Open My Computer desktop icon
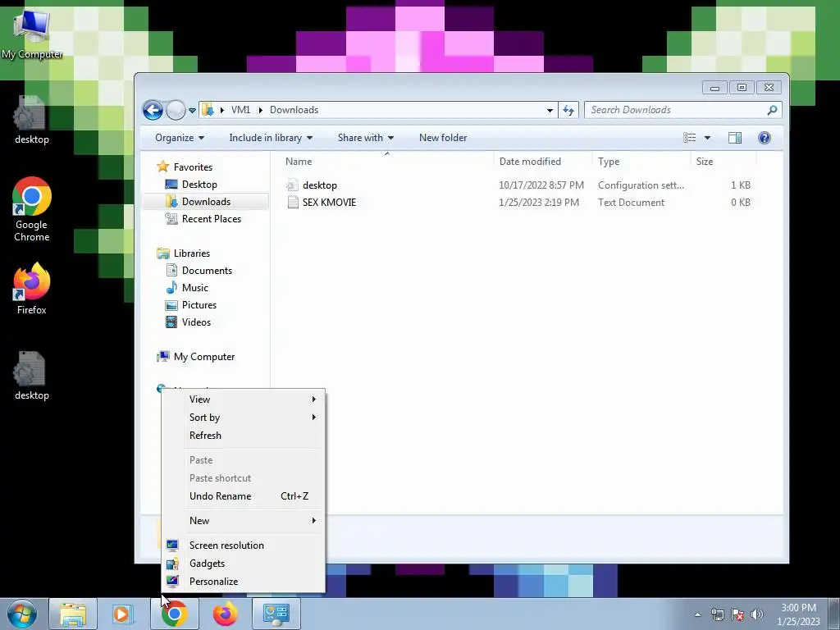This screenshot has height=630, width=840. click(x=32, y=33)
